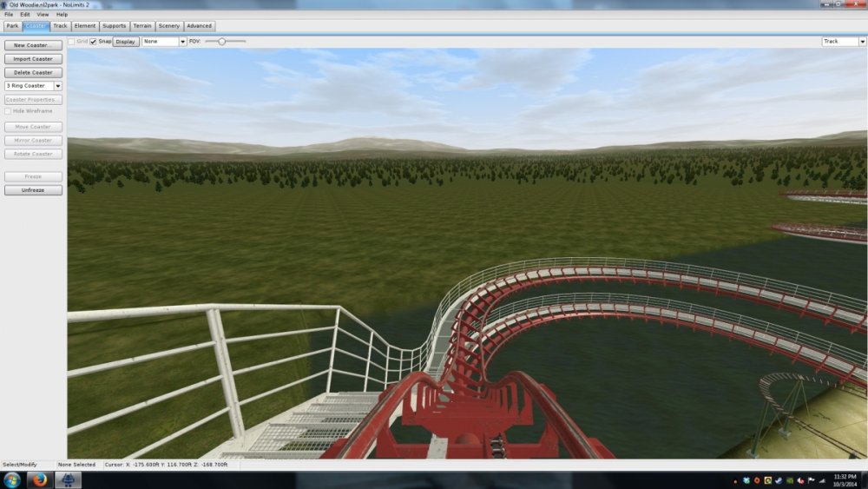This screenshot has width=868, height=489.
Task: Open the NVIDIA tray icon
Action: point(790,480)
